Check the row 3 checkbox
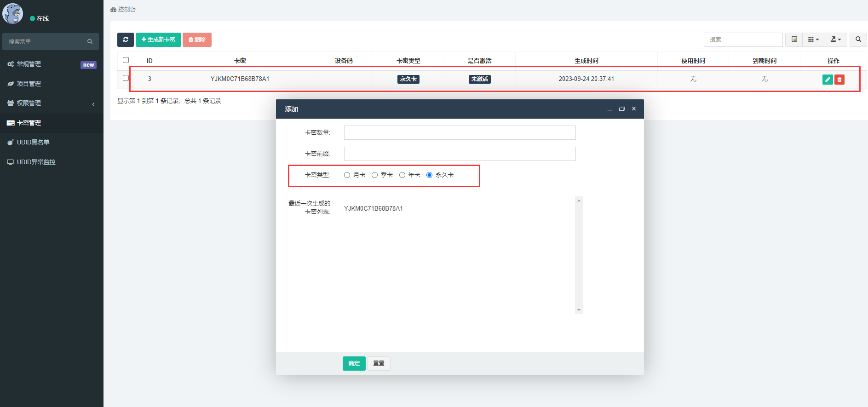Viewport: 868px width, 407px height. point(126,78)
